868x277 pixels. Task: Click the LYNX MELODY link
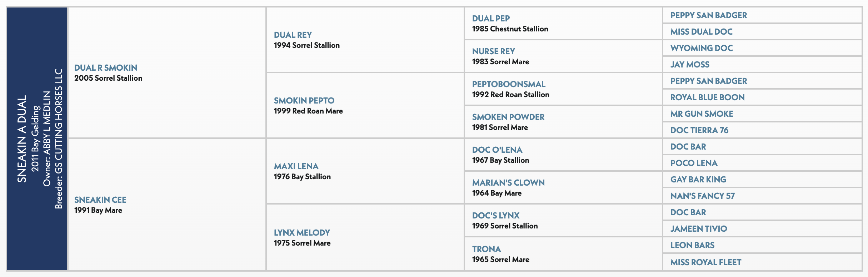[x=302, y=233]
